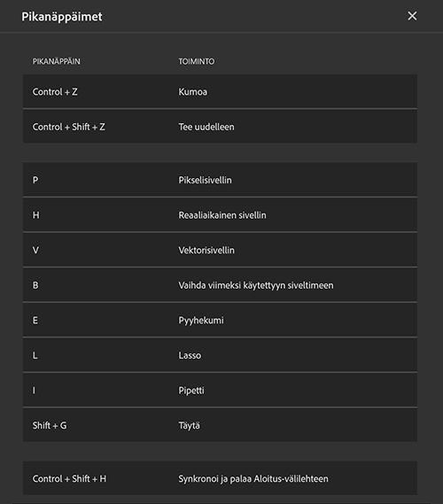Click the Control + Shift + H key label

tap(69, 478)
